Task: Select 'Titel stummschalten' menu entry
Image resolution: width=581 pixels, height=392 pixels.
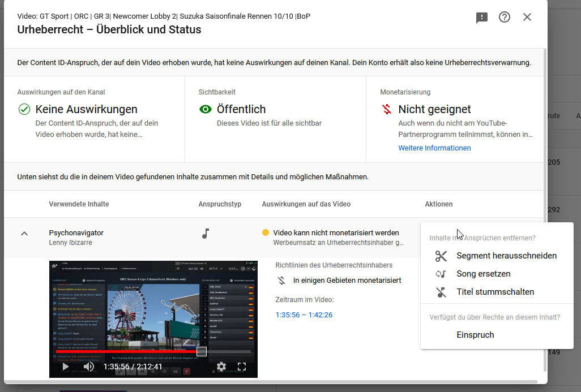Action: 495,292
